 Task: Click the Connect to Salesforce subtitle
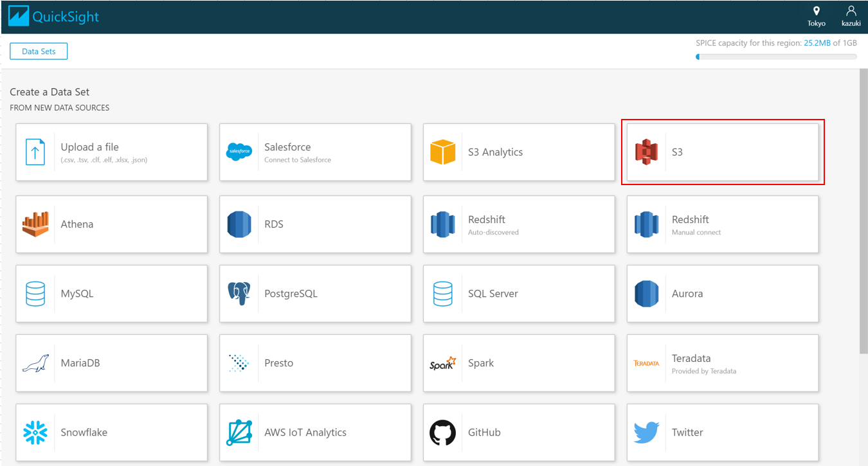[298, 160]
